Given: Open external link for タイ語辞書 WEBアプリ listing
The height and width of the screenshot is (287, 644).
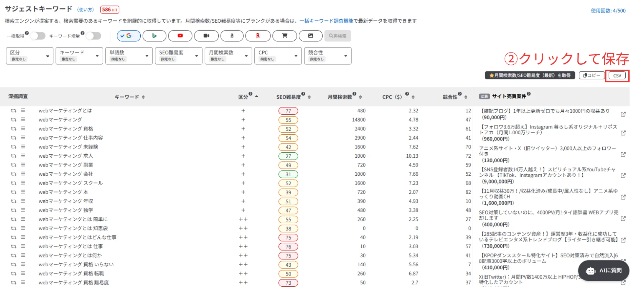Looking at the screenshot, I should (623, 218).
